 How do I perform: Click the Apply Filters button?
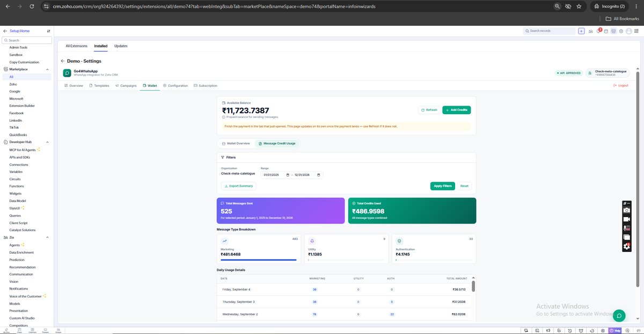[x=443, y=186]
